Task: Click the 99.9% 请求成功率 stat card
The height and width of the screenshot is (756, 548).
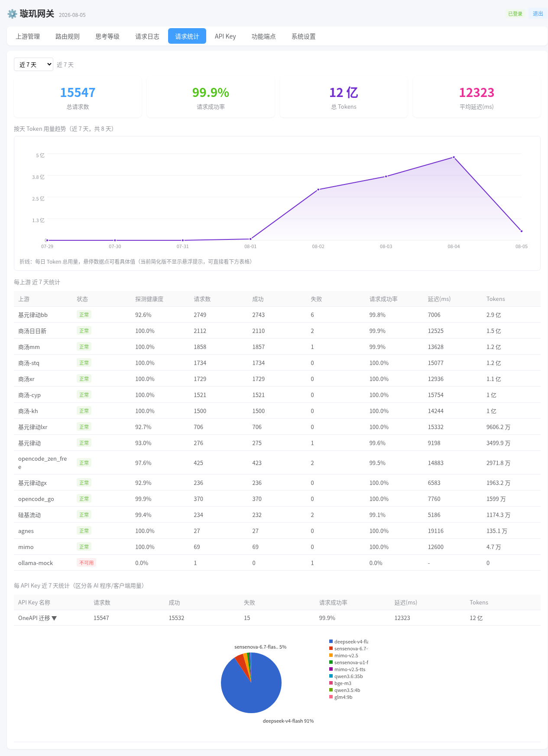Action: click(x=211, y=98)
